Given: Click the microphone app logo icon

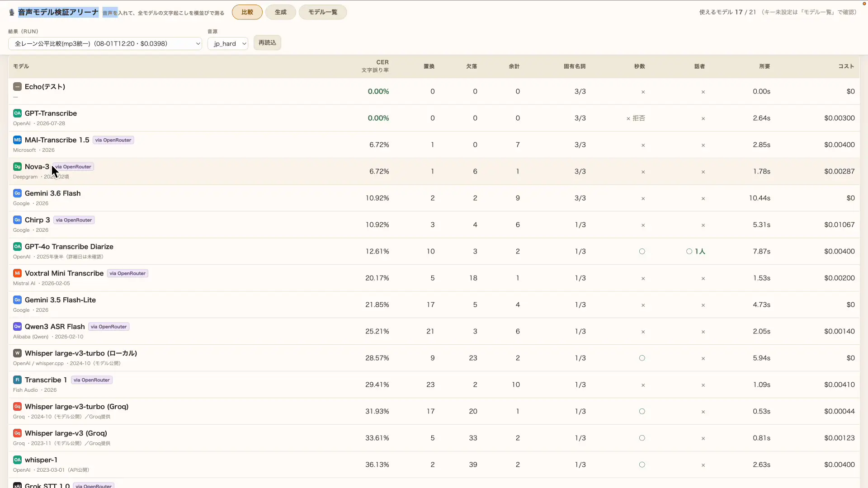Looking at the screenshot, I should click(x=12, y=12).
